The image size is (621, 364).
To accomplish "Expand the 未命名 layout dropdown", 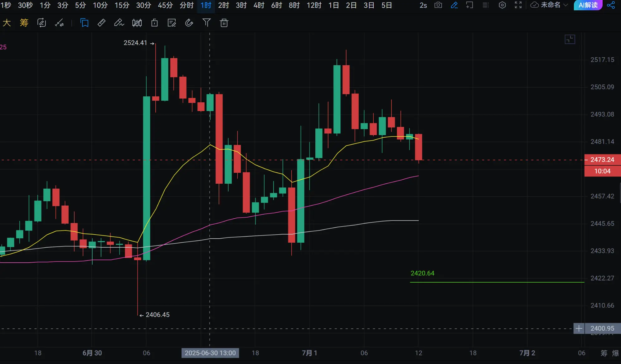I will pyautogui.click(x=554, y=5).
